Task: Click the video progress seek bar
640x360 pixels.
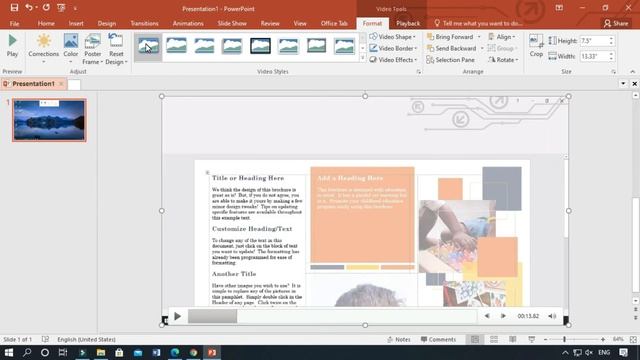Action: [x=332, y=316]
